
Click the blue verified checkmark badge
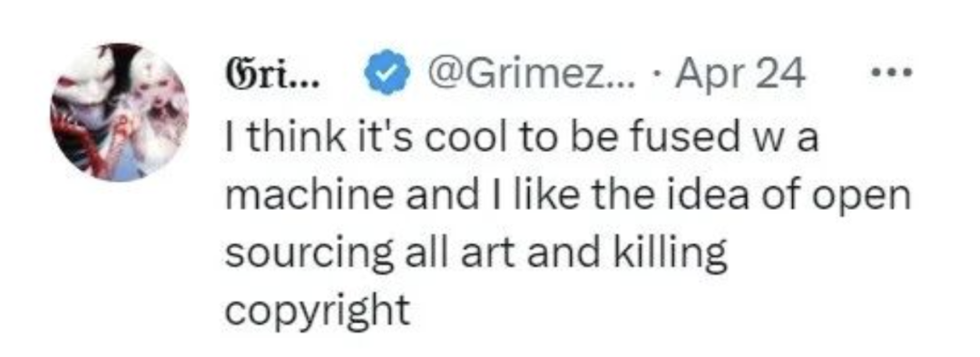click(x=387, y=73)
